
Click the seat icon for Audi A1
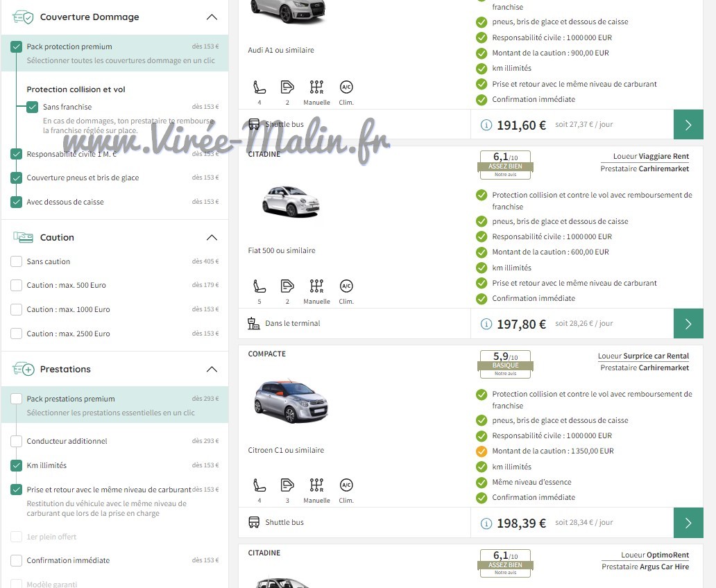coord(259,87)
